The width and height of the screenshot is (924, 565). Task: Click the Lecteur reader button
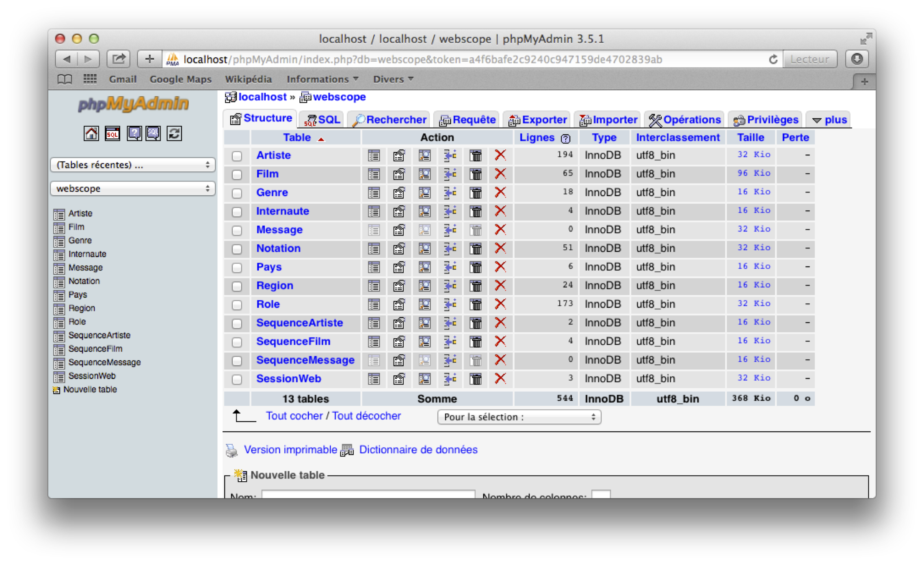[809, 59]
